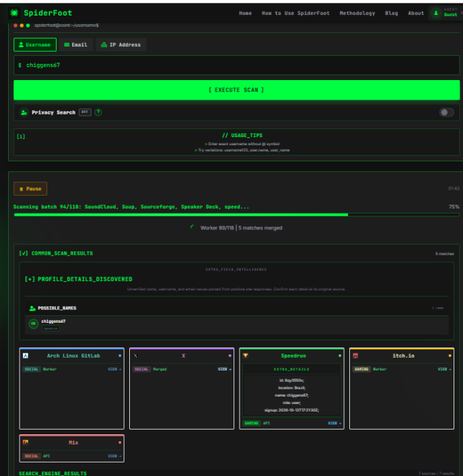Viewport: 463px width, 476px height.
Task: Click the Speedrun card title
Action: (x=293, y=356)
